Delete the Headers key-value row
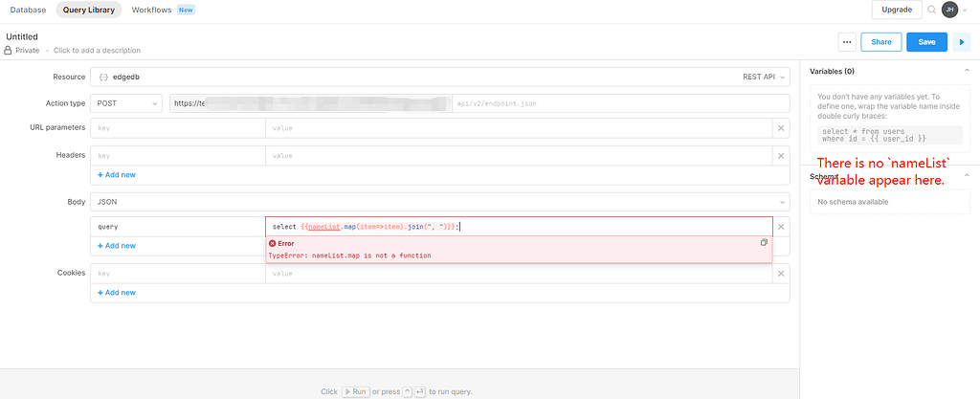Screen dimensions: 980x399 coord(781,155)
